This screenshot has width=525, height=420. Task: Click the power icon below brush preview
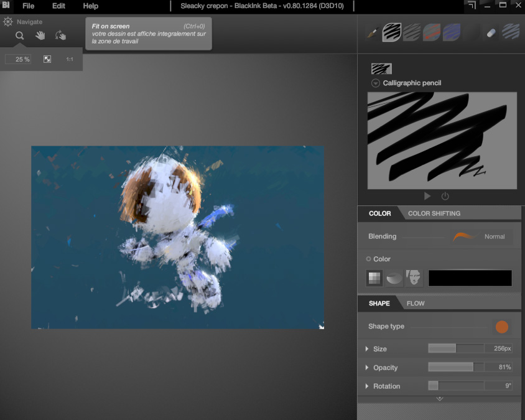[445, 196]
